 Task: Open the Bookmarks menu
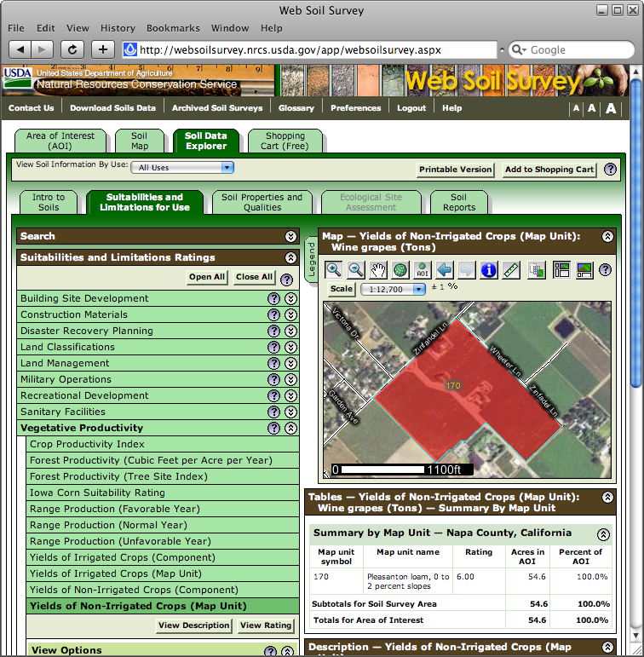click(173, 28)
